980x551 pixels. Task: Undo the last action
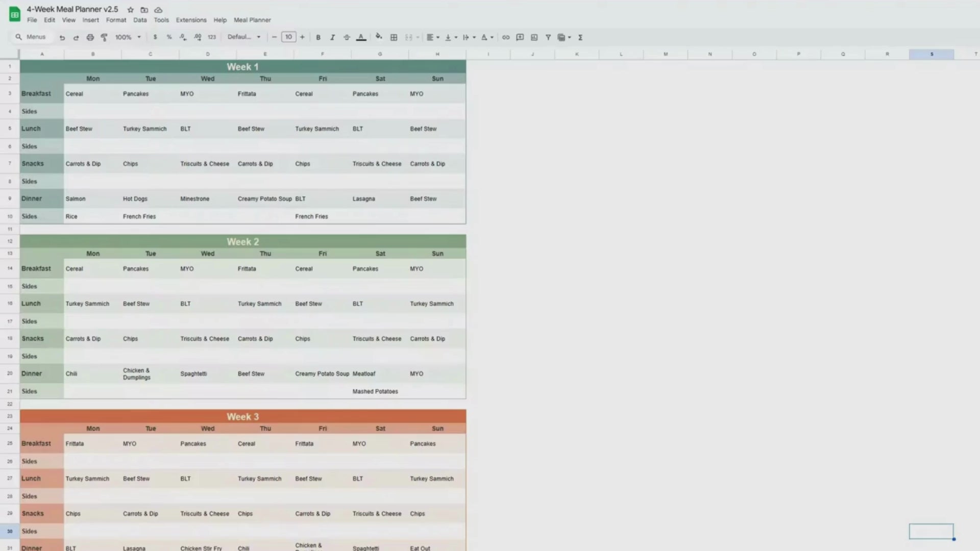(x=62, y=37)
